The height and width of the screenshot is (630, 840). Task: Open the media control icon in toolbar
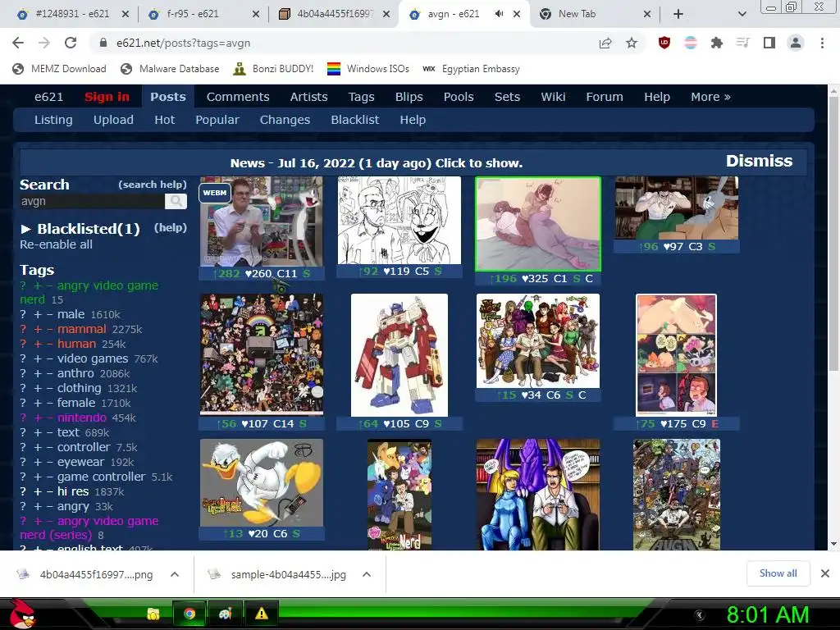click(x=742, y=43)
